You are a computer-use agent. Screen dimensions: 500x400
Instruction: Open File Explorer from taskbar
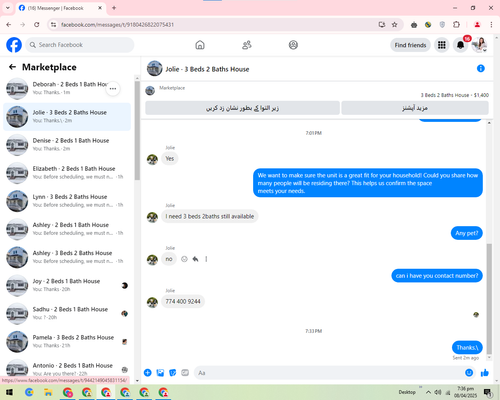[48, 392]
